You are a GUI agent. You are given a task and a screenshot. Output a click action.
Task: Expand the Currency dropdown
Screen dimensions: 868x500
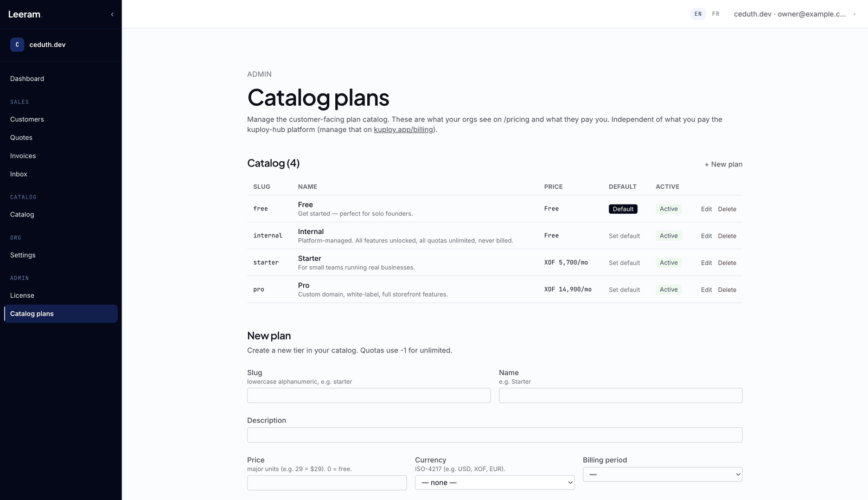495,483
